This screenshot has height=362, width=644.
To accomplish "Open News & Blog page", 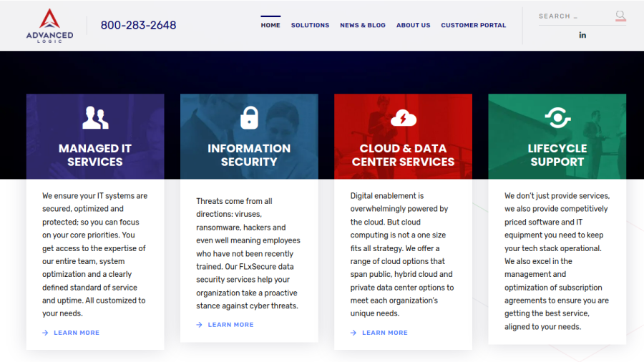I will coord(363,25).
